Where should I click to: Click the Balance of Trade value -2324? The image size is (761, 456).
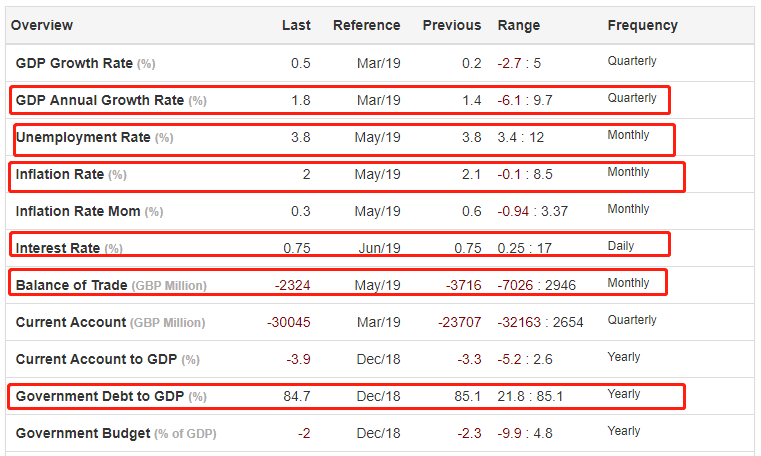(292, 285)
